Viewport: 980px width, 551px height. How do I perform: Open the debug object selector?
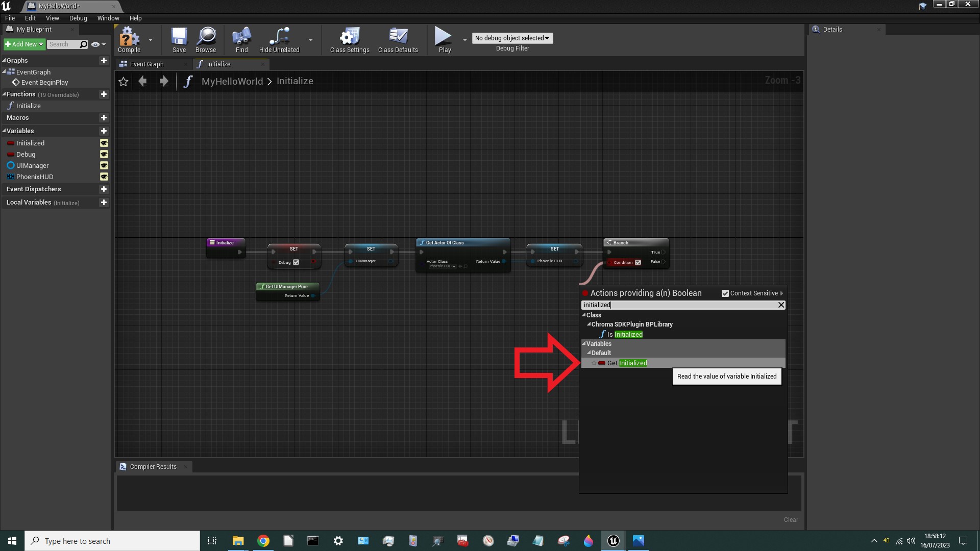512,38
